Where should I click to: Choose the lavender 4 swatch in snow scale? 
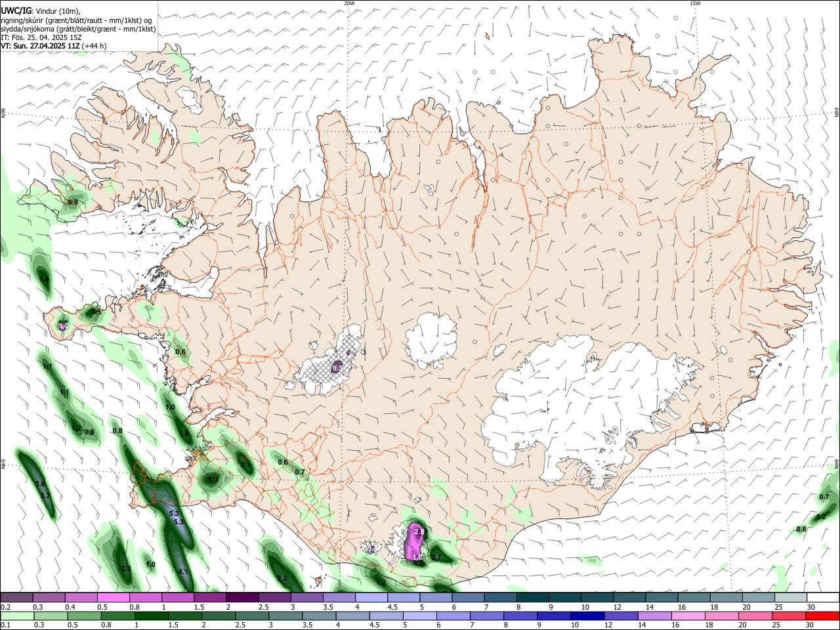(x=371, y=598)
